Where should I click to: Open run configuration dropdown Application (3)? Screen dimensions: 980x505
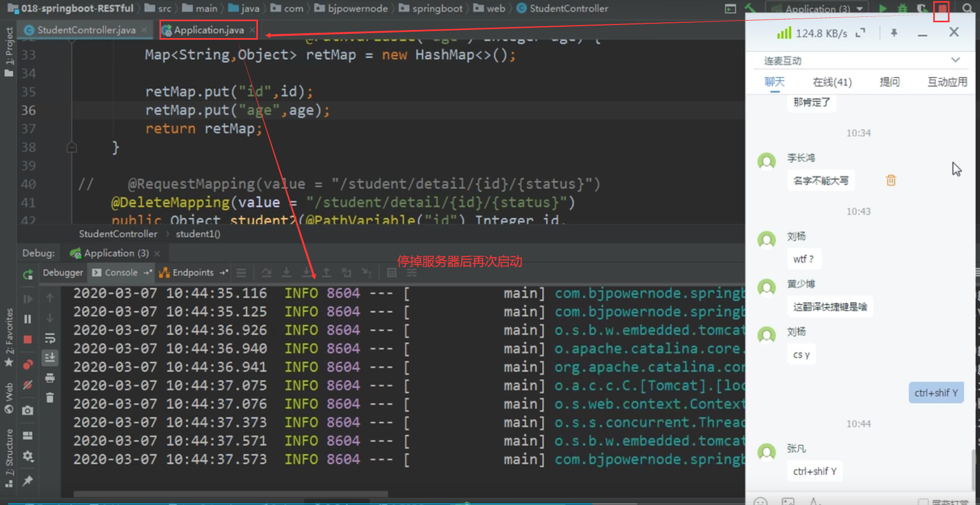click(x=817, y=9)
